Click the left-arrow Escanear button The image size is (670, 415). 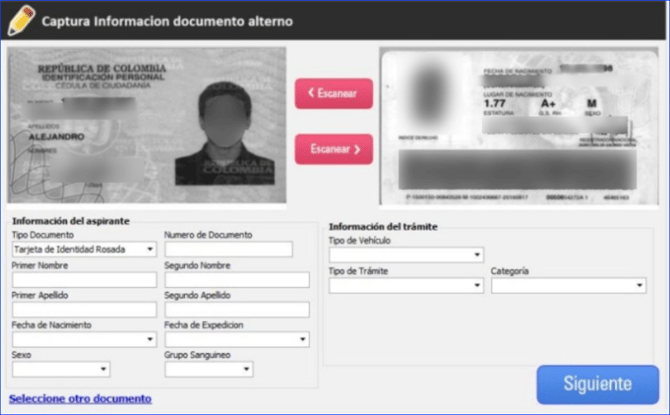(x=333, y=93)
